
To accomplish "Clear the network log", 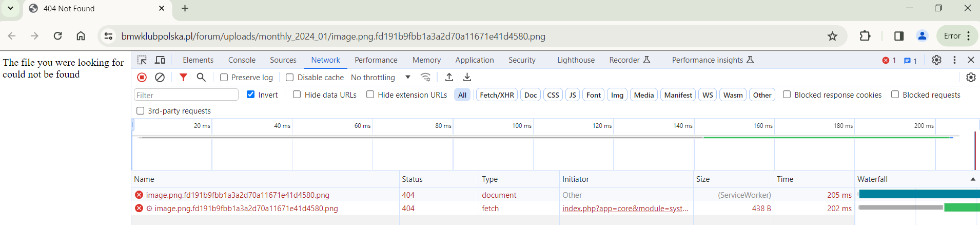I will 160,78.
